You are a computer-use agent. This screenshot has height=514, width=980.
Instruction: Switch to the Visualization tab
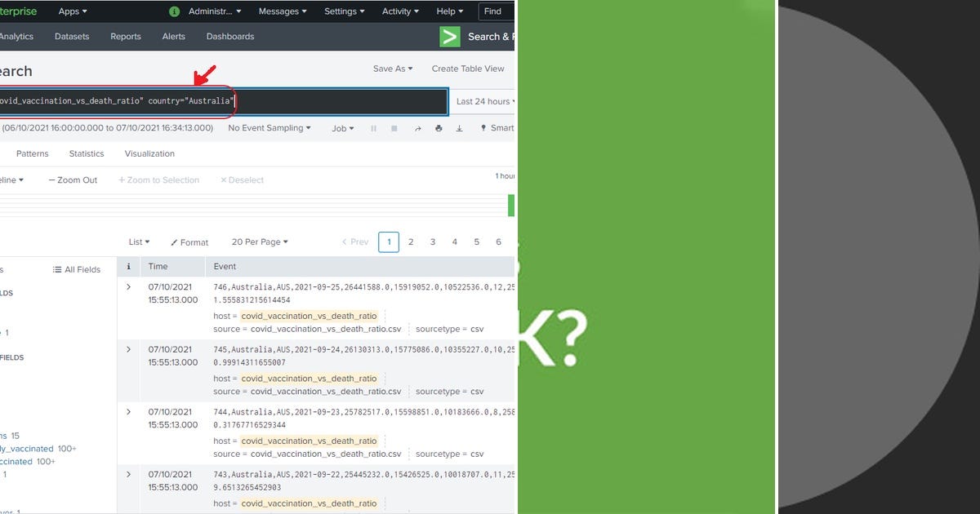coord(149,153)
